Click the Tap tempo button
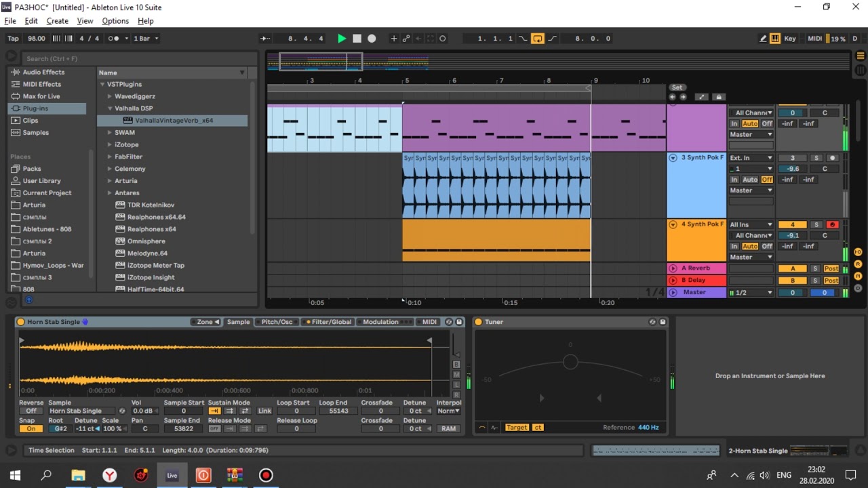Screen dimensions: 868x488 [13, 39]
